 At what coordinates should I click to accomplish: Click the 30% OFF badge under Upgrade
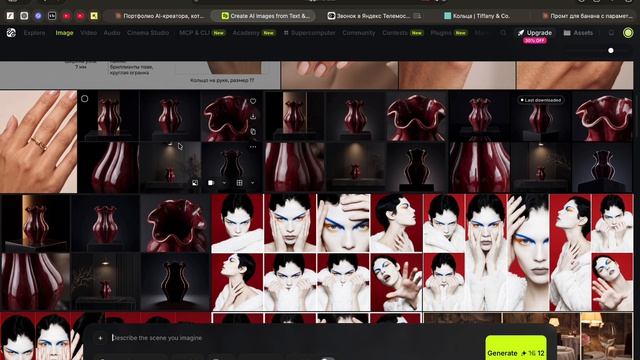535,40
